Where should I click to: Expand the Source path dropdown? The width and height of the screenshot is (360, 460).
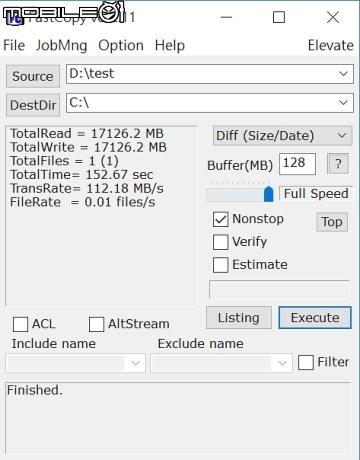(x=343, y=74)
